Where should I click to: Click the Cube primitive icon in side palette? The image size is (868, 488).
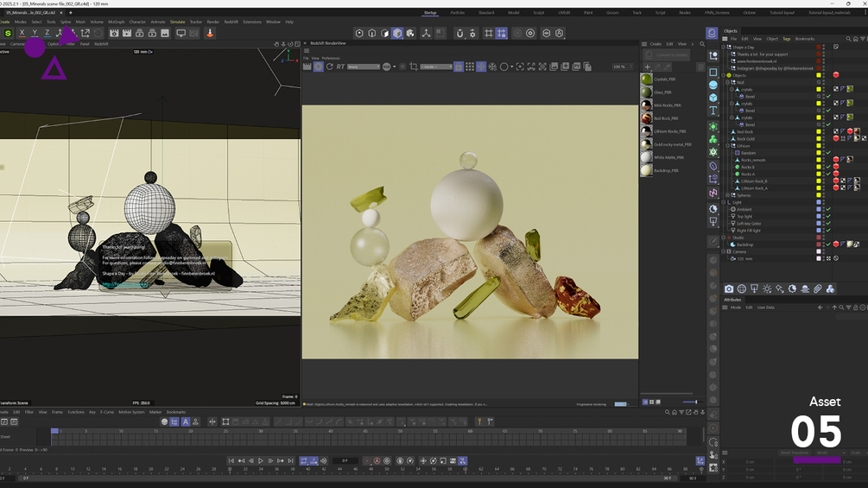(x=713, y=98)
